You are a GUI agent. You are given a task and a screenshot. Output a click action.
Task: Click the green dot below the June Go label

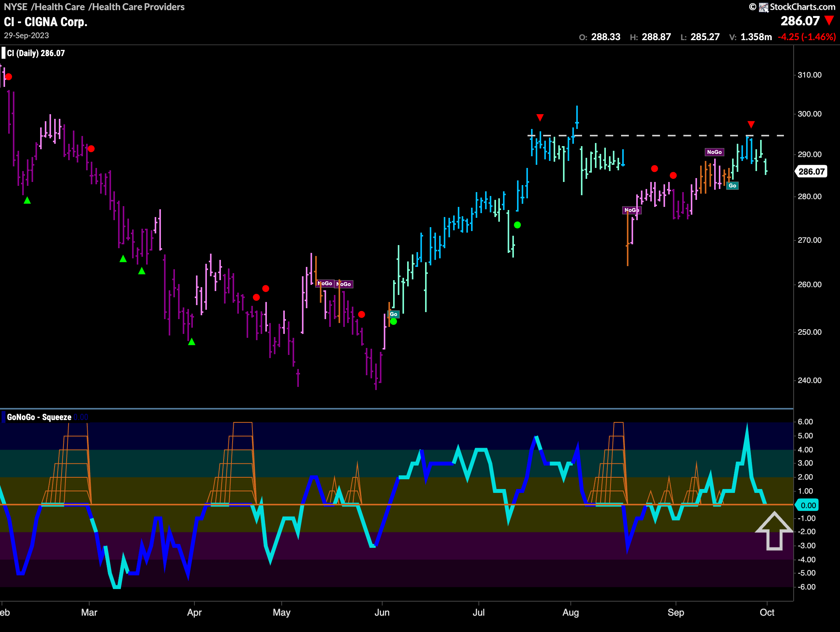(x=394, y=321)
